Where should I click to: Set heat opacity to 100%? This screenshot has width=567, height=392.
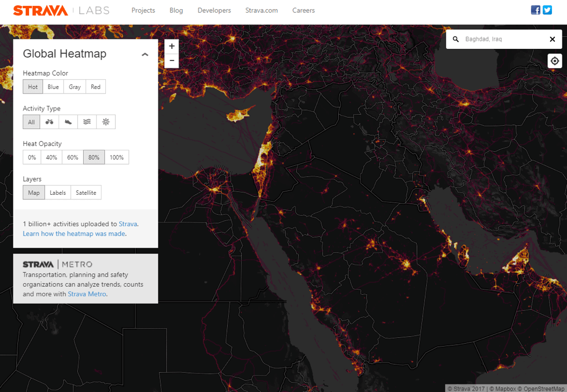click(116, 158)
